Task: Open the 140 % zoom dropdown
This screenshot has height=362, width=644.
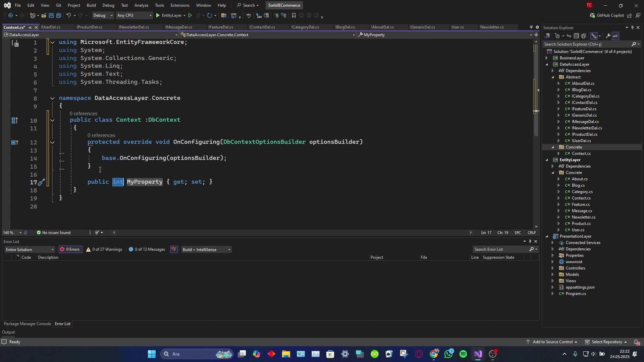Action: pos(12,233)
